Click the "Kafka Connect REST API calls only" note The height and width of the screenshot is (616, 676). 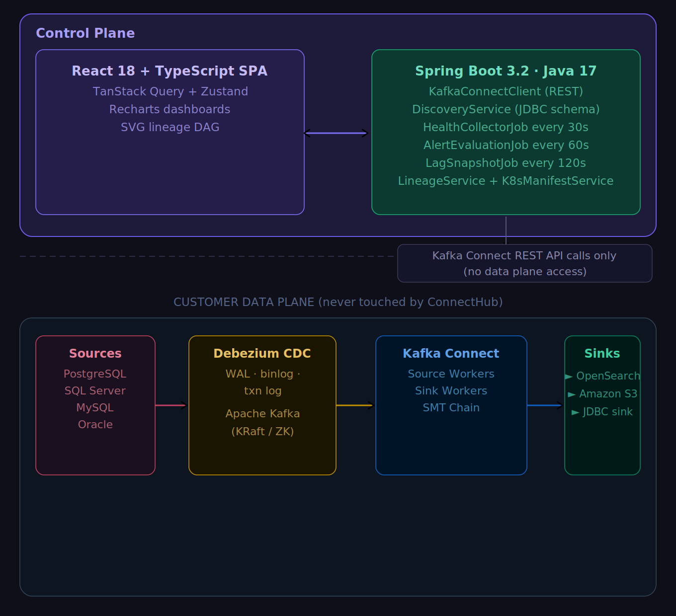click(524, 256)
